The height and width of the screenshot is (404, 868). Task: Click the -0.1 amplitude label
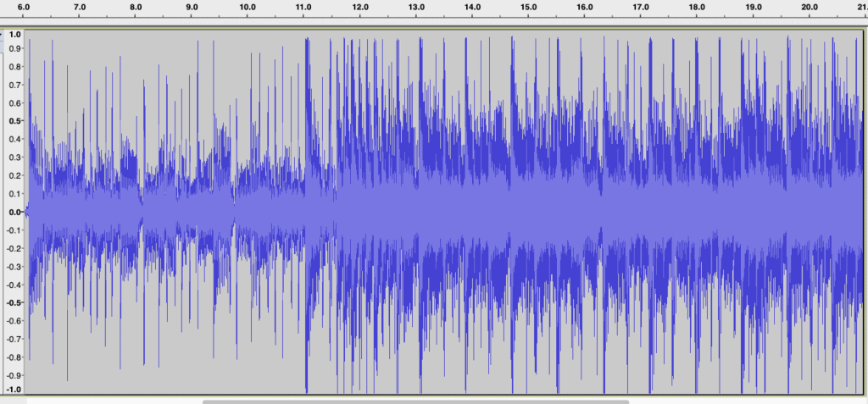point(14,230)
